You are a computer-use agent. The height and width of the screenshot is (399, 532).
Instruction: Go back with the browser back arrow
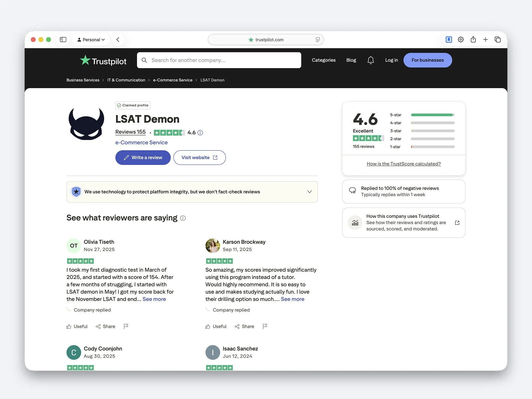pyautogui.click(x=118, y=40)
